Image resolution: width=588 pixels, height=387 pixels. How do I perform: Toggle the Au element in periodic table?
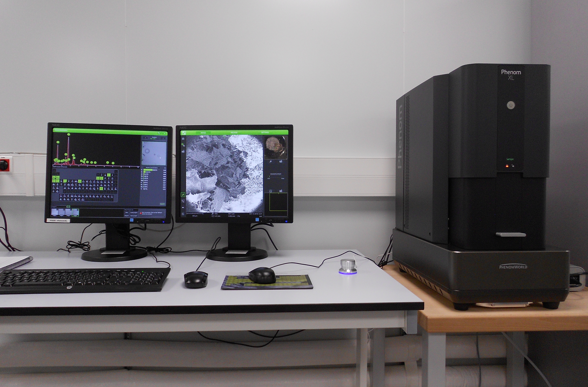click(90, 189)
